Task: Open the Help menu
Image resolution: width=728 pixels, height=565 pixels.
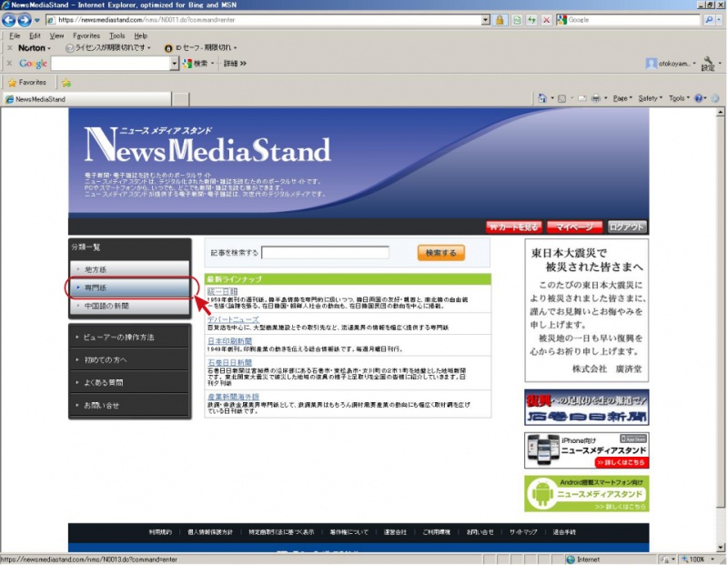Action: [141, 35]
